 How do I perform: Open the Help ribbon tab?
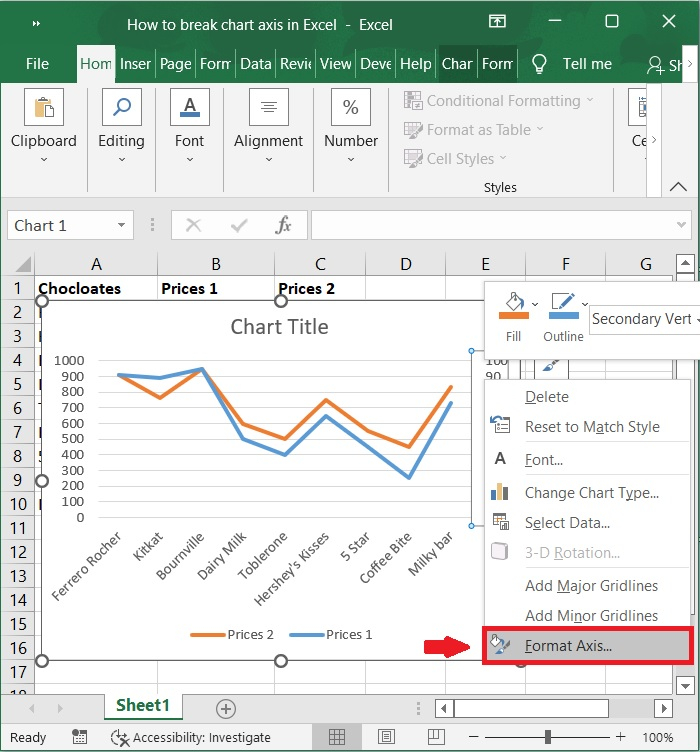[416, 64]
